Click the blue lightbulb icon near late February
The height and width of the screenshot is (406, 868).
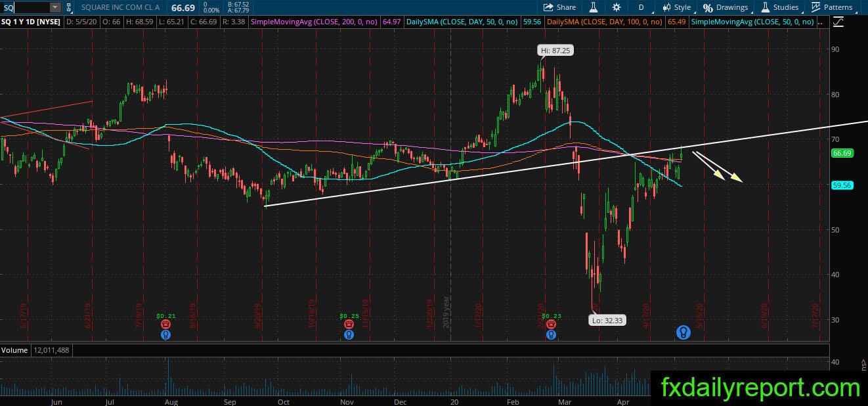point(550,334)
